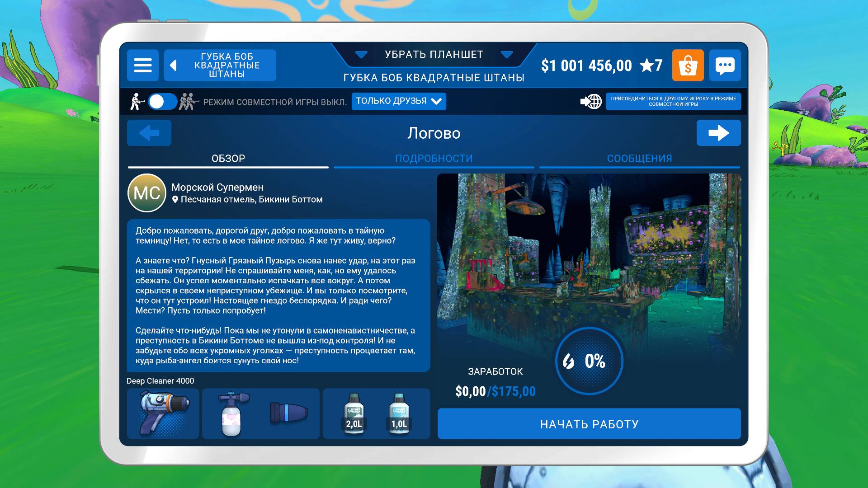
Task: Click the globe join-multiplayer icon
Action: pos(591,101)
